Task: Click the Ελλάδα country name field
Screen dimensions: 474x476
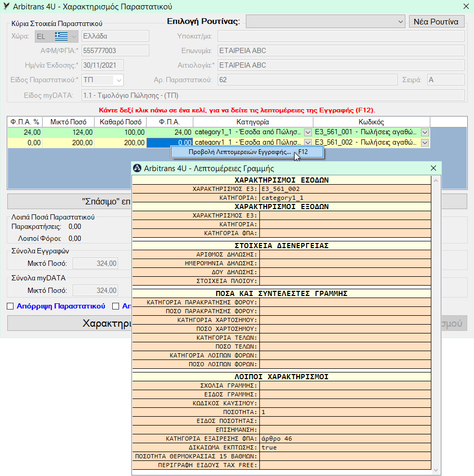Action: (115, 36)
